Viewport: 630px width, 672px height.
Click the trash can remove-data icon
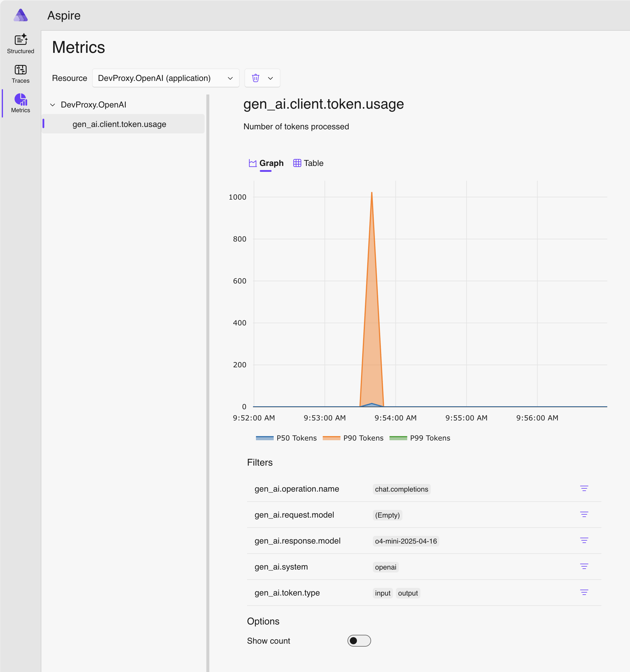coord(256,78)
